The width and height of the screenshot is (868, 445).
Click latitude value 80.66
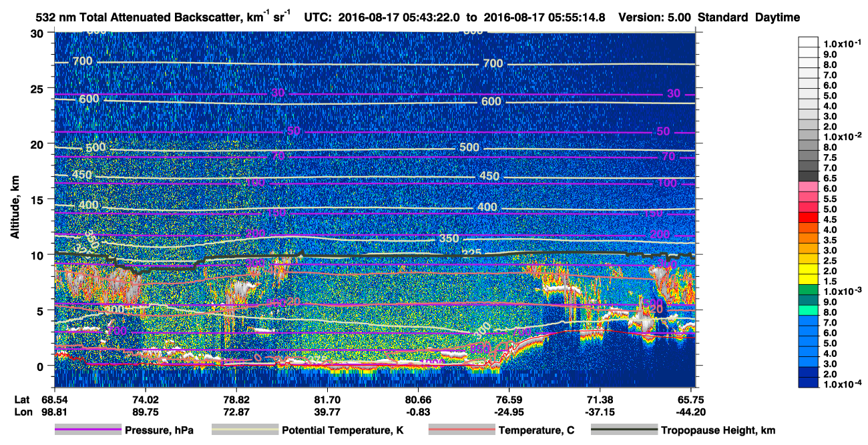[x=418, y=400]
